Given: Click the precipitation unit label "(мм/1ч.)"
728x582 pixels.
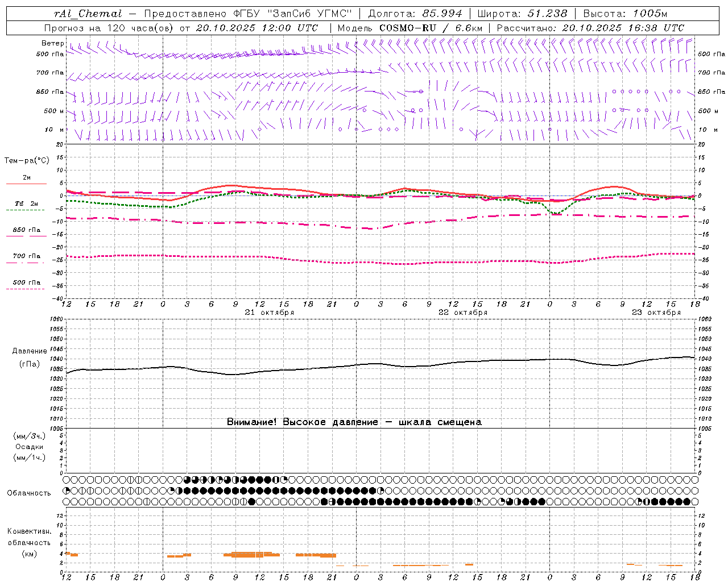Looking at the screenshot, I should 30,458.
